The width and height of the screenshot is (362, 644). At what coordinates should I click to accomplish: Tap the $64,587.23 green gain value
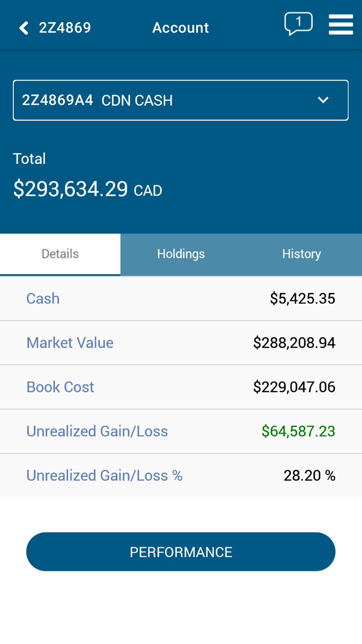[x=298, y=431]
